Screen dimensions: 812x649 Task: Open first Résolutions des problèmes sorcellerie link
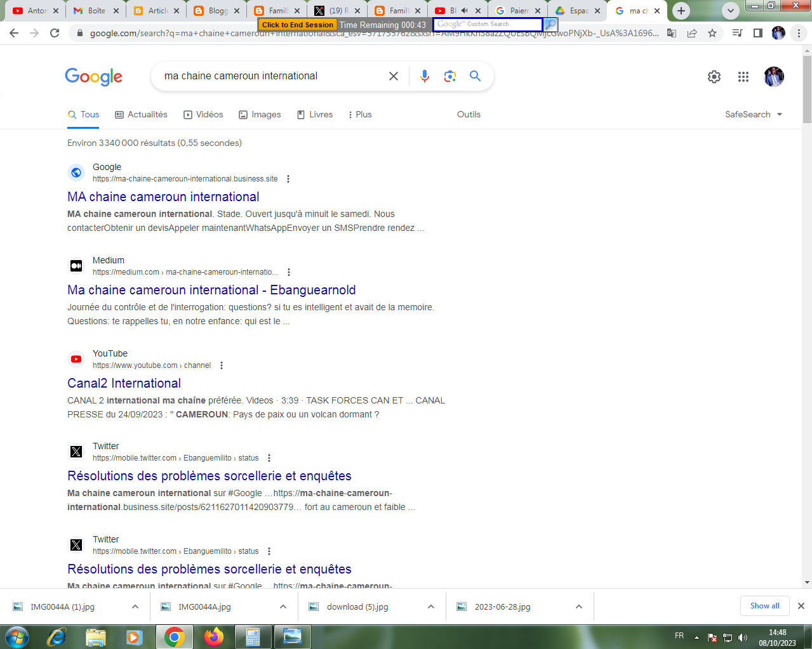coord(210,476)
